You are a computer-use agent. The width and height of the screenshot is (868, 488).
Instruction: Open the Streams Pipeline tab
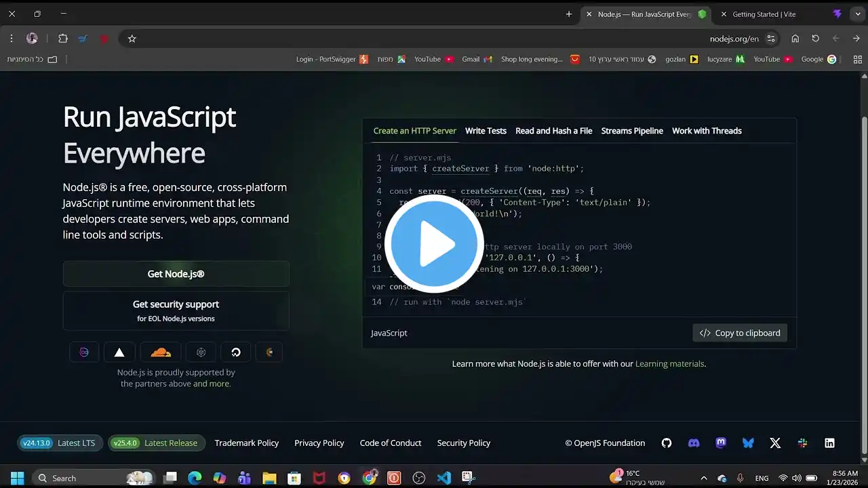(x=632, y=131)
